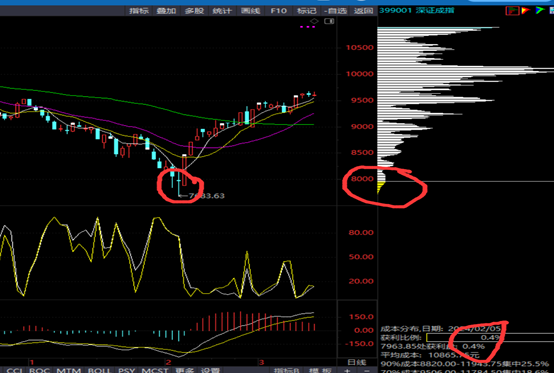Toggle the side panel rectangle icon
554x373 pixels.
tap(329, 21)
